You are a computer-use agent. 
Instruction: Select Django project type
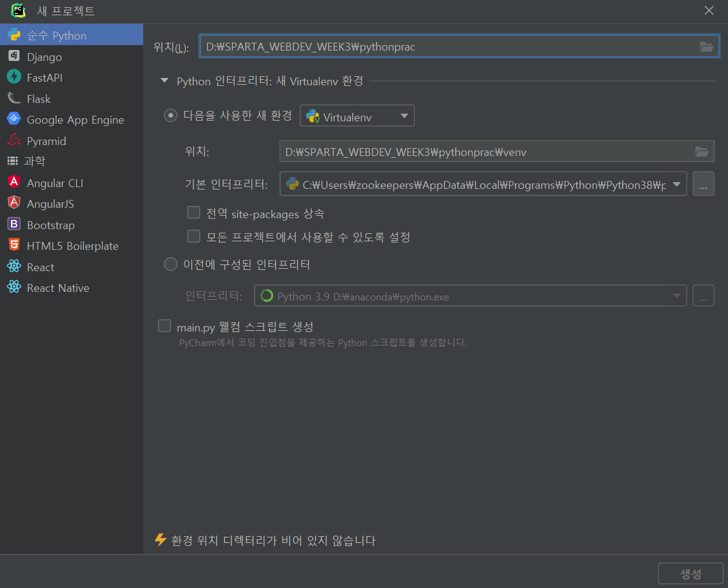(x=71, y=56)
